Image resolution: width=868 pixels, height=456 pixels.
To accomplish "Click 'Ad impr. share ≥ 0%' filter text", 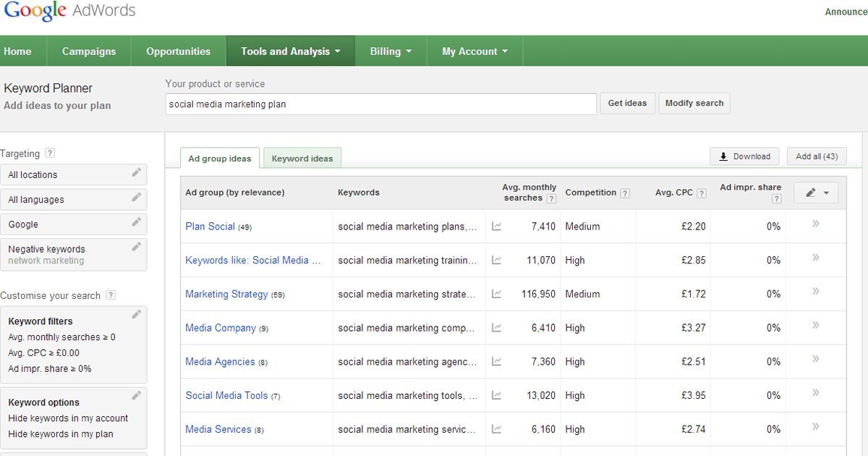I will pos(50,368).
